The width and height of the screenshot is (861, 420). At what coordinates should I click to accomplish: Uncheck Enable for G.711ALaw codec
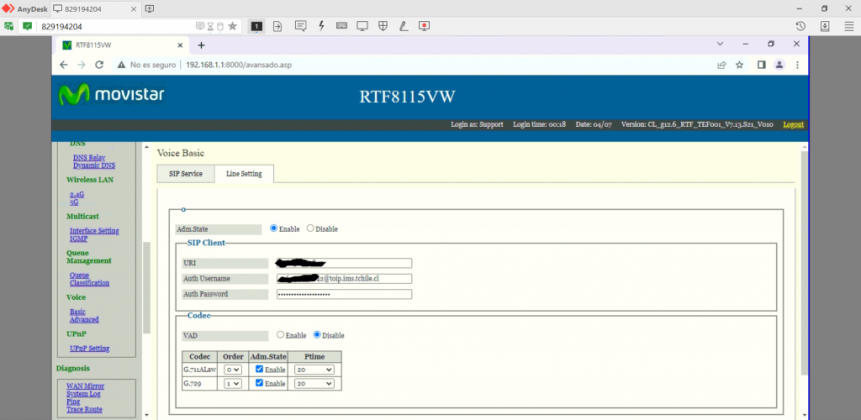[x=260, y=369]
